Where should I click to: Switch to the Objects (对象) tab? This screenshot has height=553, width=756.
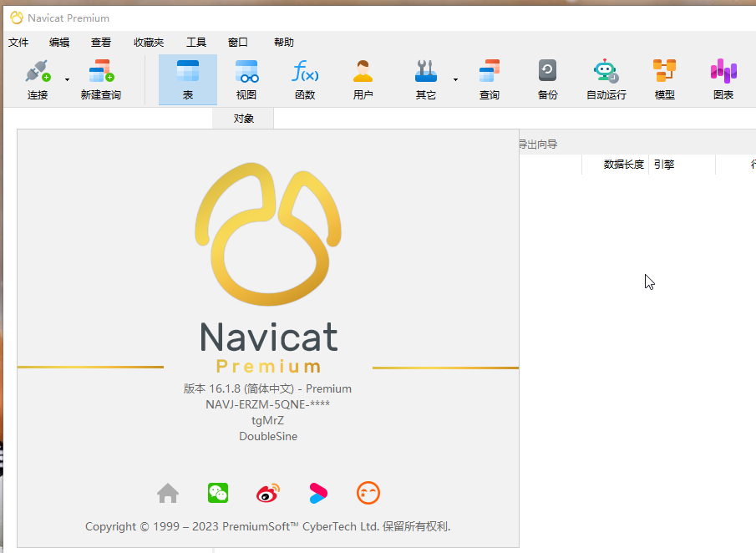(243, 119)
